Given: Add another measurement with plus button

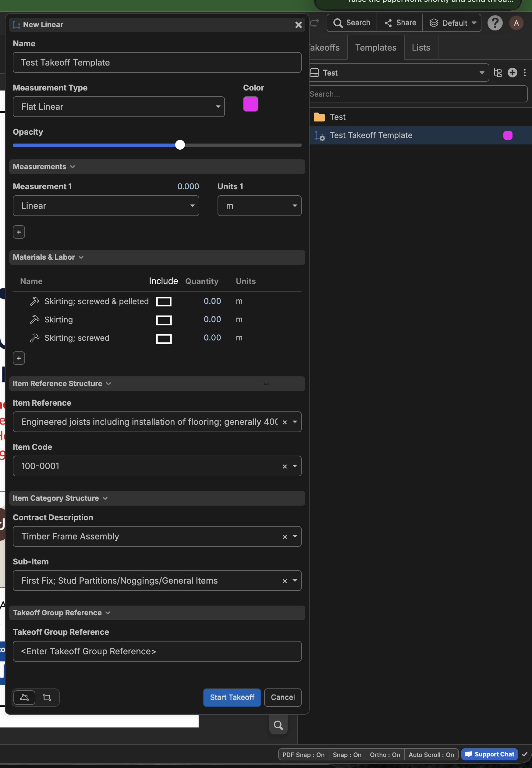Looking at the screenshot, I should [x=19, y=232].
